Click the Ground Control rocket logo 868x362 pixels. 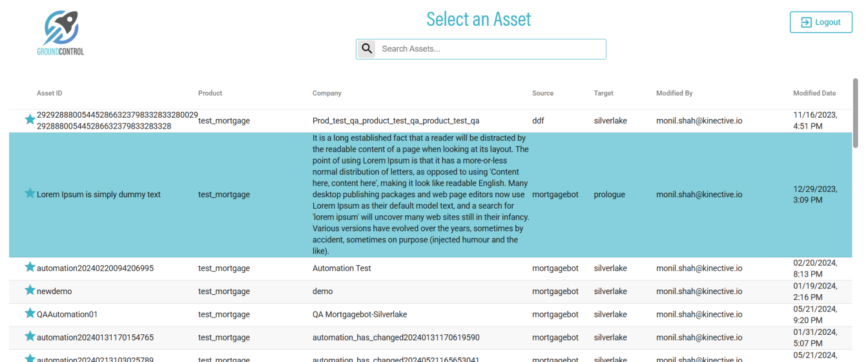tap(61, 32)
